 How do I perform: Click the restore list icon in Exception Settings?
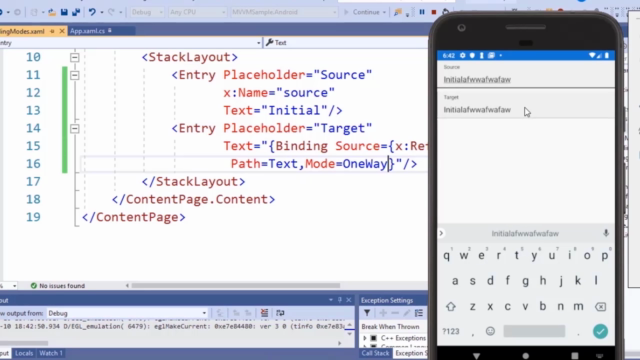tap(419, 313)
